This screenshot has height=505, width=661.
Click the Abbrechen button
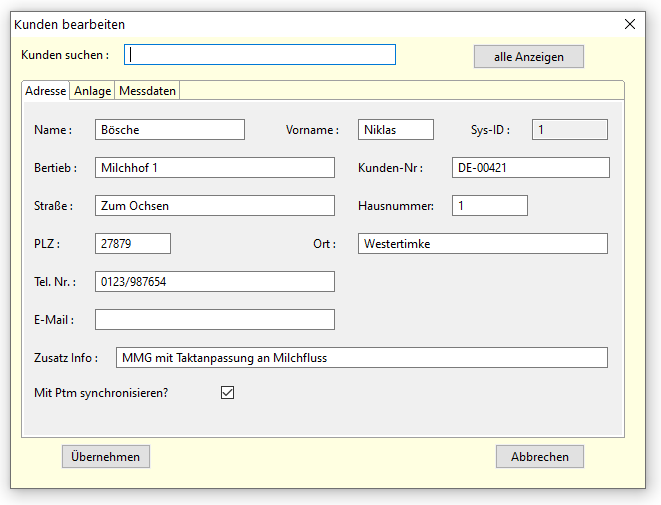coord(540,457)
